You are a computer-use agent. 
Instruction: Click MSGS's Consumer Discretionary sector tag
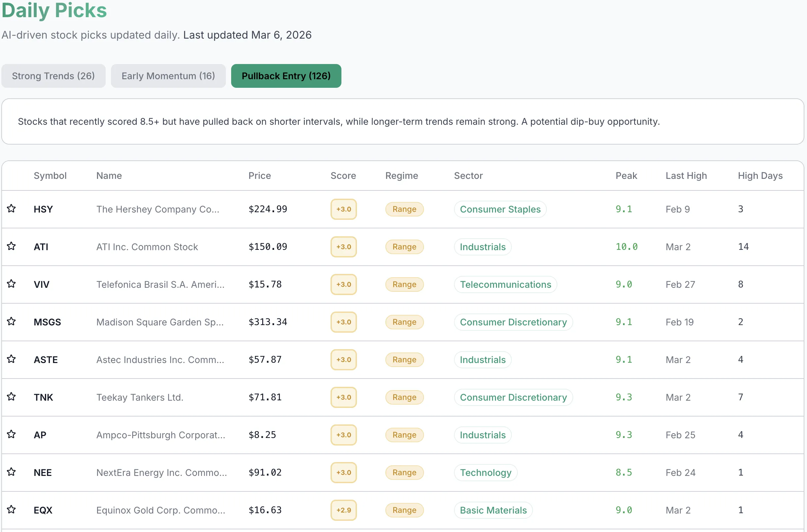tap(513, 322)
